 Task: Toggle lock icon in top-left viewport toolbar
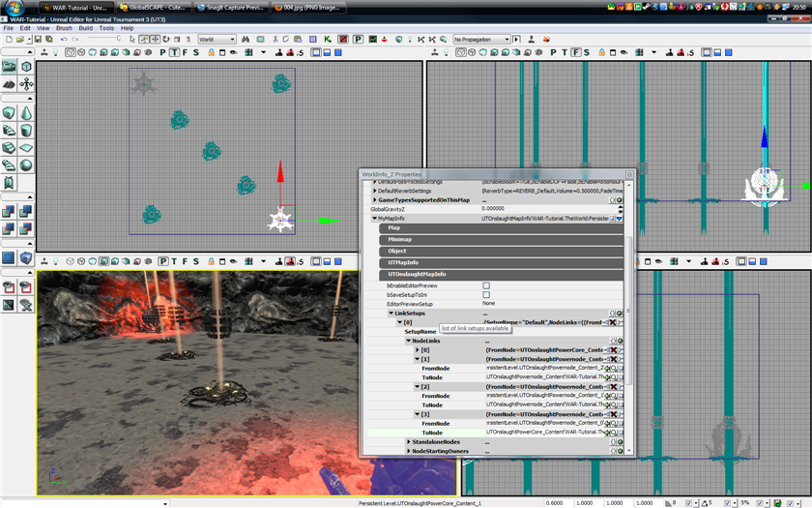pyautogui.click(x=212, y=52)
